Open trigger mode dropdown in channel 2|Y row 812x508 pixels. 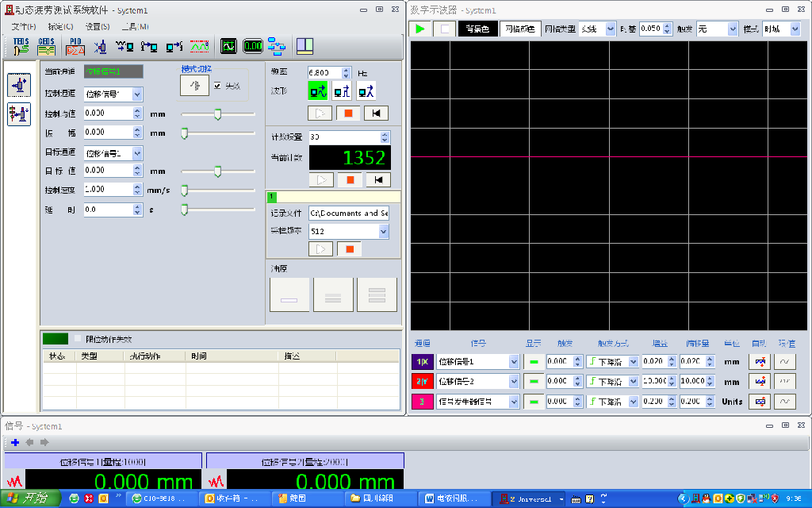tap(634, 381)
